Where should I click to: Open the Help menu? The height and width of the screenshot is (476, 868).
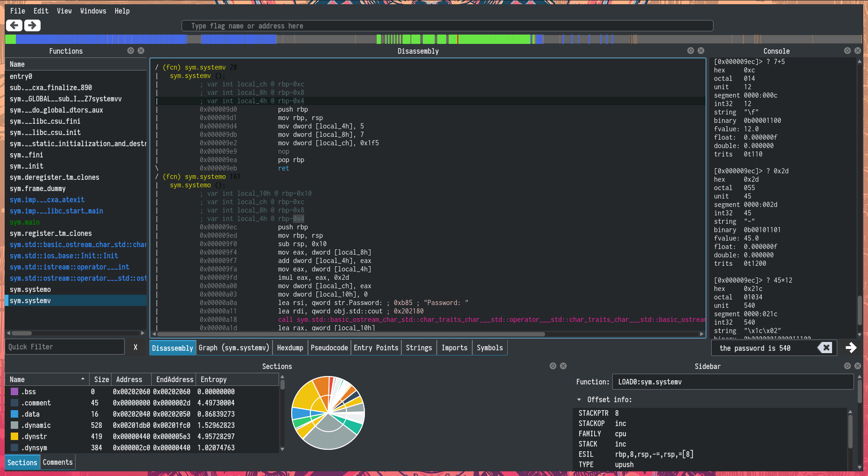click(x=122, y=11)
